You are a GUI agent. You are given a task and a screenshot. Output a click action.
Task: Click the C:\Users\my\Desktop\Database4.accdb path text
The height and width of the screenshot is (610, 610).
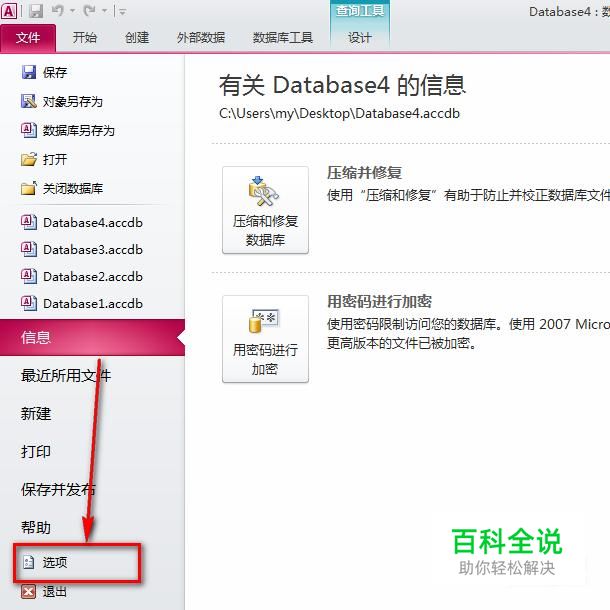[x=339, y=114]
